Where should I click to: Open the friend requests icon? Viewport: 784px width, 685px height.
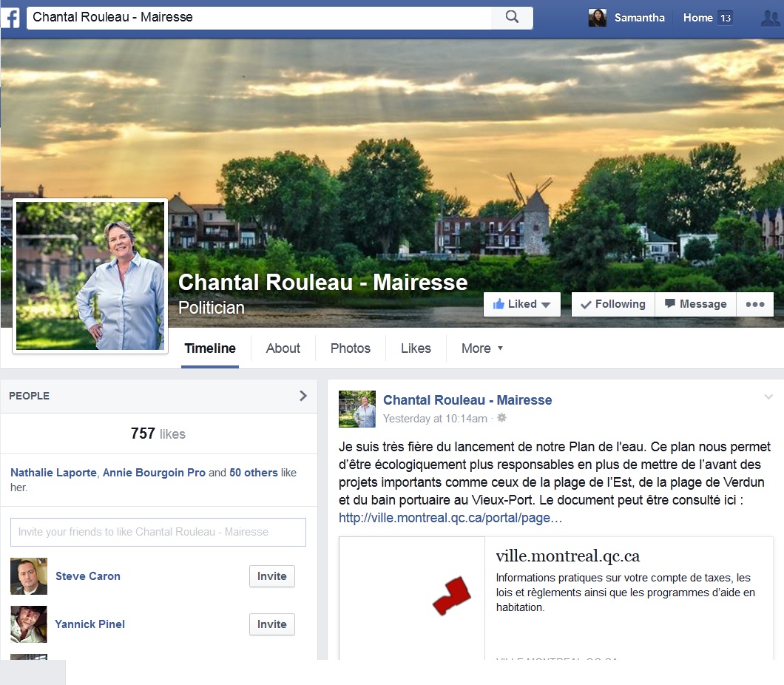point(771,18)
